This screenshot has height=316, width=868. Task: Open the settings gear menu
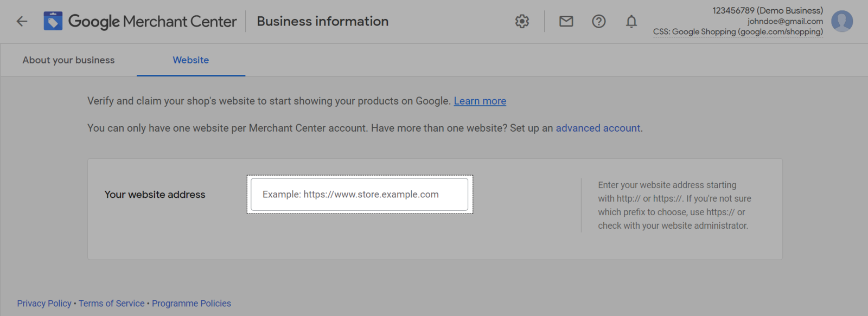(522, 21)
